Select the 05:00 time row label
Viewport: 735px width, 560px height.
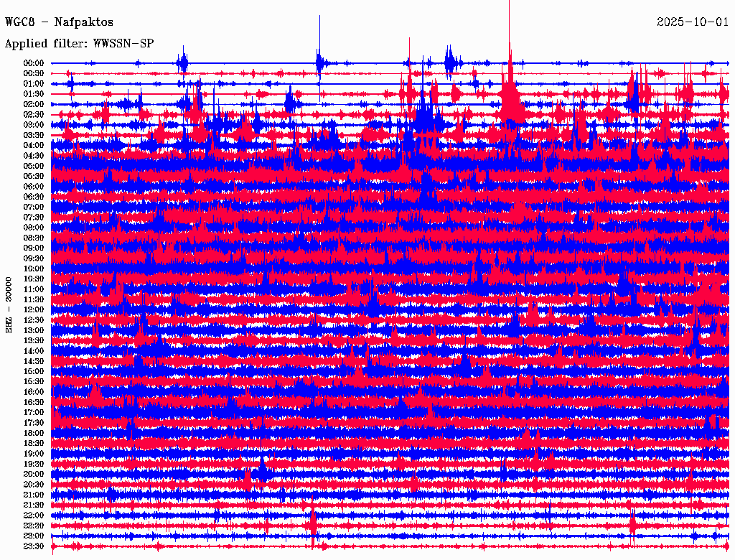click(34, 166)
